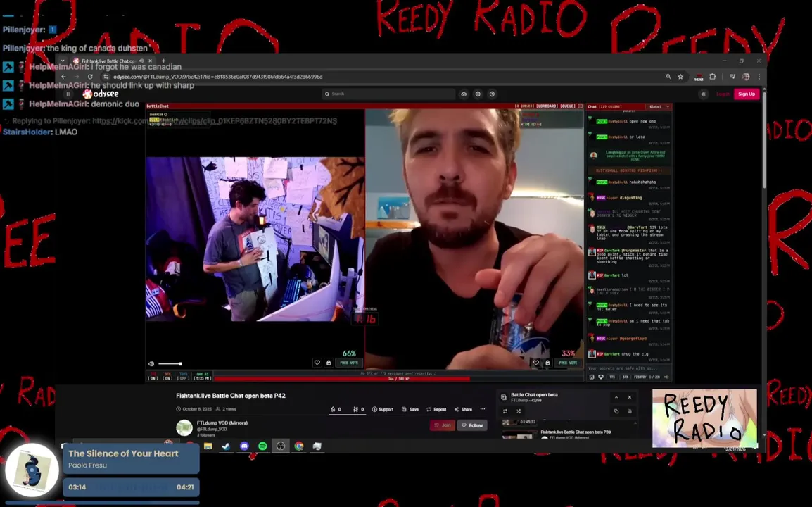The image size is (812, 507).
Task: Open the tab search chevron in browser
Action: click(63, 61)
